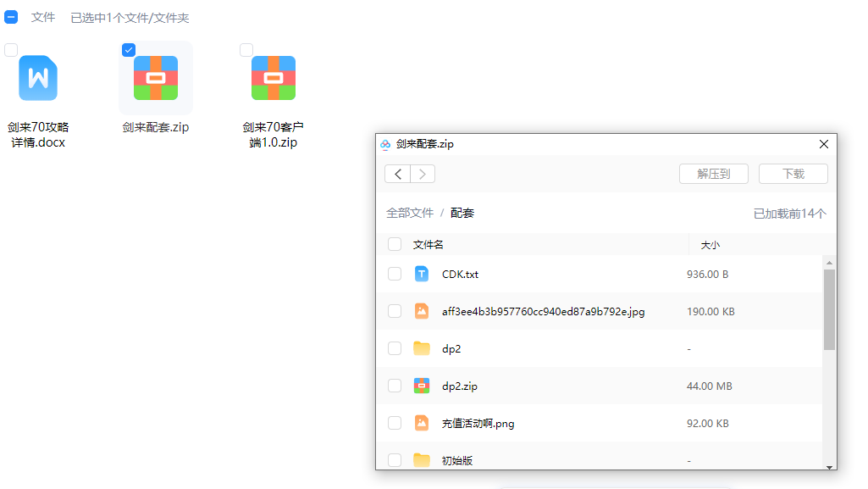Open the 剑来70攻略详情.docx file icon
Image resolution: width=868 pixels, height=489 pixels.
(x=38, y=78)
